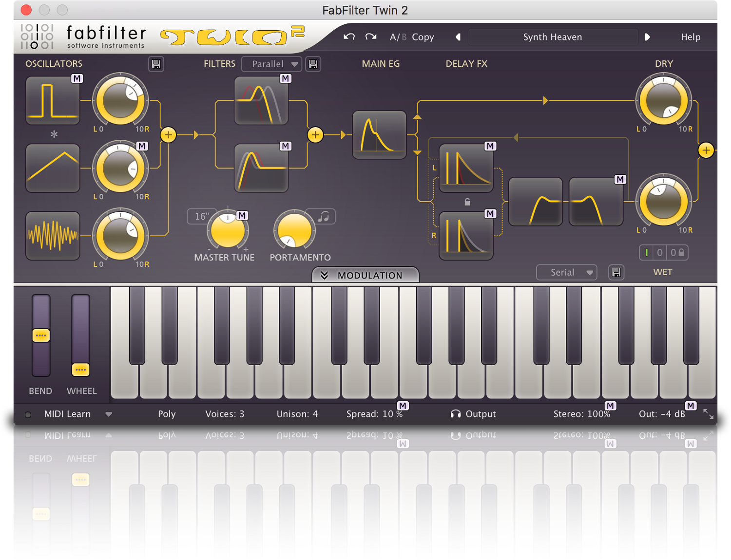Viewport: 731px width, 560px height.
Task: Open the second delay filter with M badge
Action: 596,202
